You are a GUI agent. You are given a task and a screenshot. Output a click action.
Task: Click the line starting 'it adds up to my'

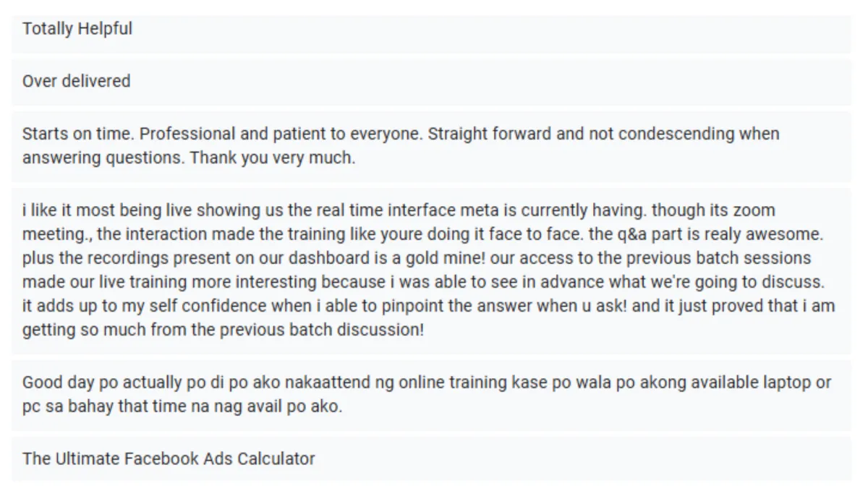[428, 306]
